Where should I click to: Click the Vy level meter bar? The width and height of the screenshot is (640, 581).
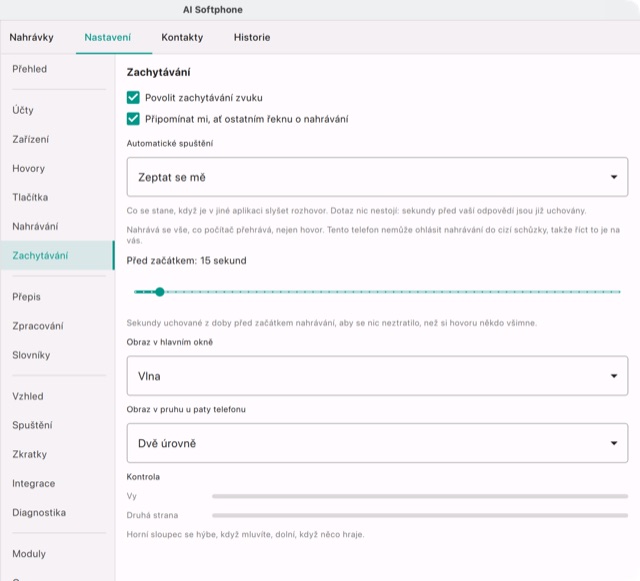click(x=420, y=496)
